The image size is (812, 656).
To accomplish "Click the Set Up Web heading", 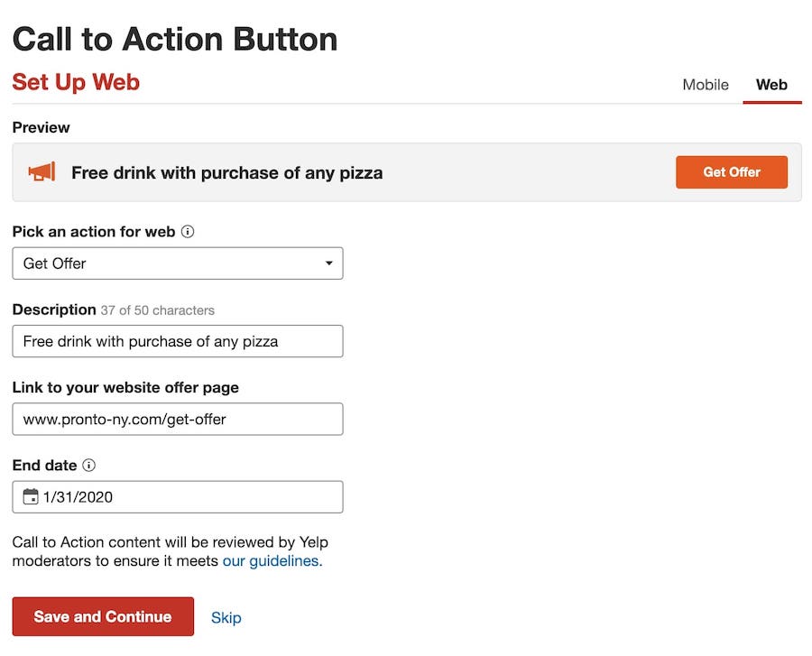I will (76, 81).
